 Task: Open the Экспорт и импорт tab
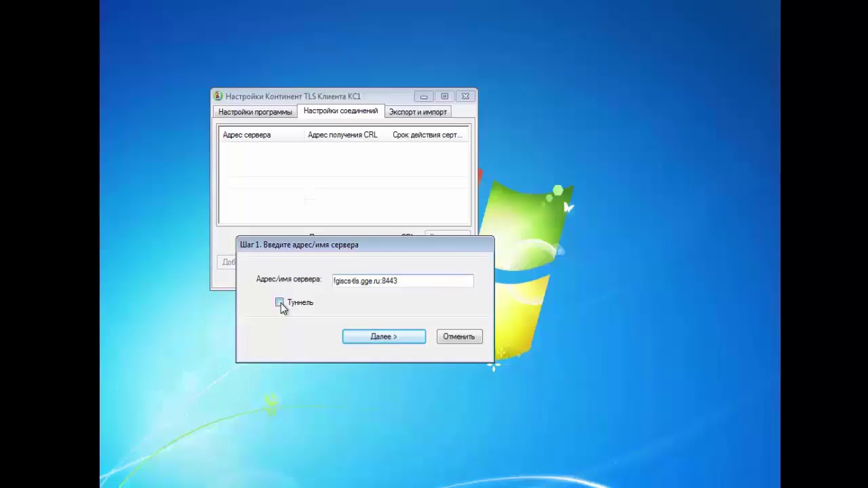pos(418,112)
